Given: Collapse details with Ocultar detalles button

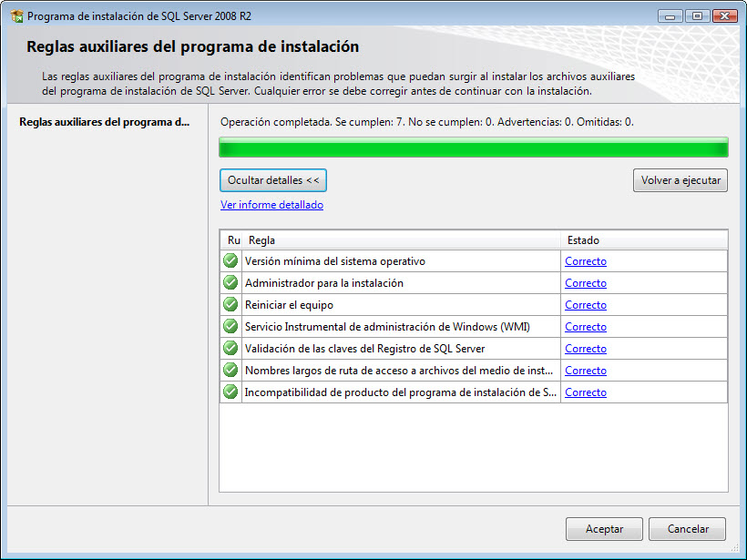Looking at the screenshot, I should click(273, 180).
